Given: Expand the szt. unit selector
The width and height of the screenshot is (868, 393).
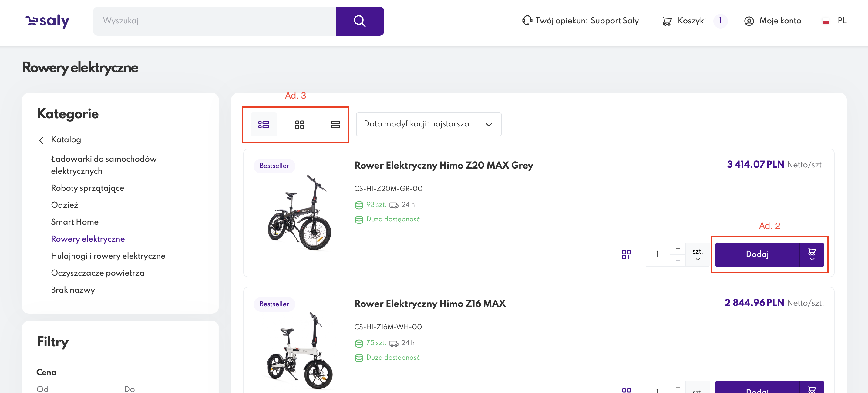Looking at the screenshot, I should [697, 254].
